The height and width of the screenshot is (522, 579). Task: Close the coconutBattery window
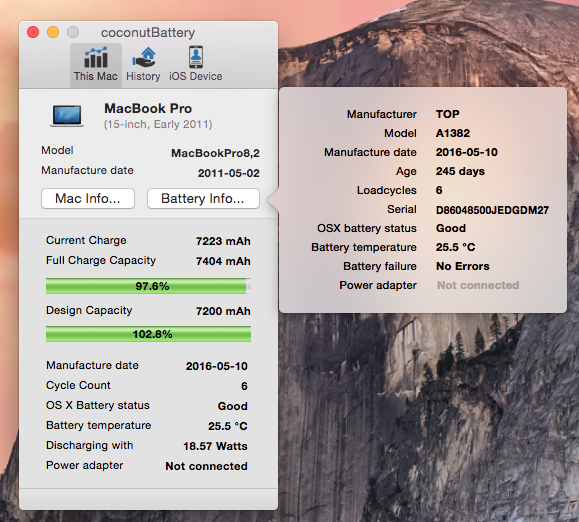tap(33, 32)
